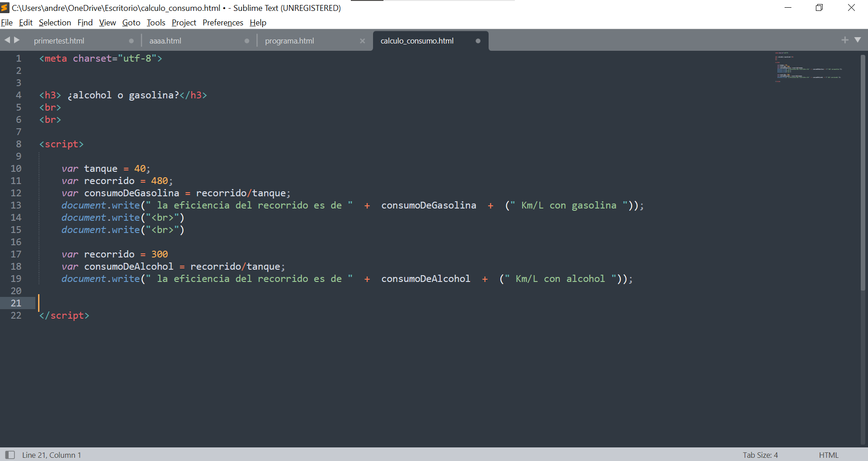Viewport: 868px width, 461px height.
Task: Click the Sublime Text app icon in title bar
Action: click(x=5, y=8)
